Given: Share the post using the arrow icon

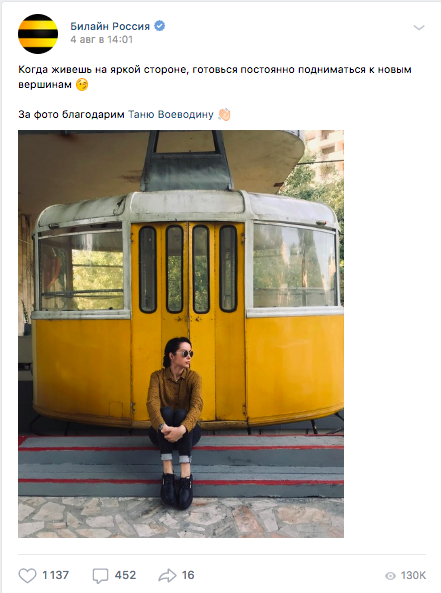Looking at the screenshot, I should [x=167, y=576].
